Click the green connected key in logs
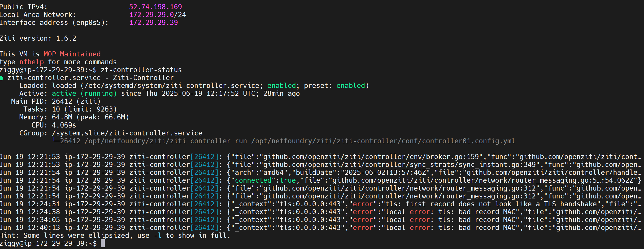644x249 pixels. (x=253, y=180)
